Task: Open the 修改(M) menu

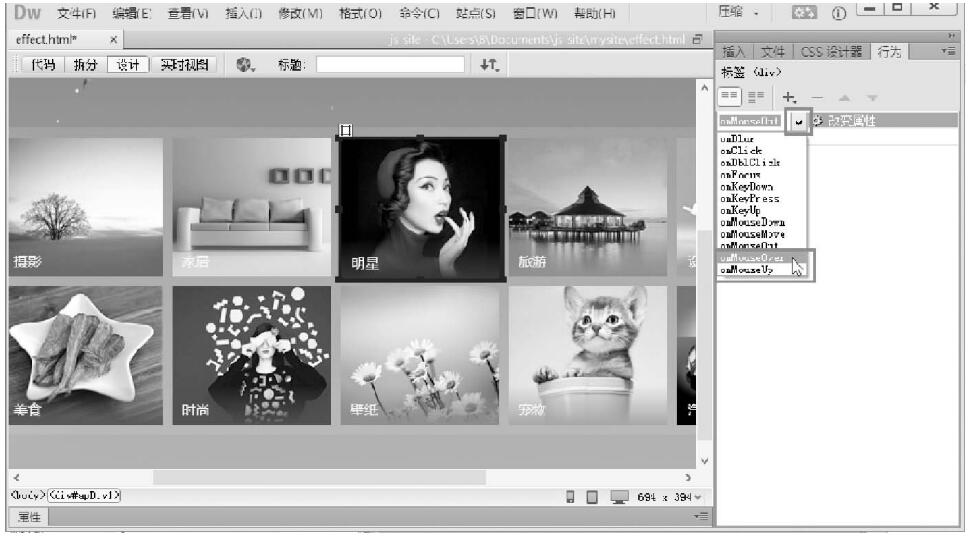Action: click(x=298, y=13)
